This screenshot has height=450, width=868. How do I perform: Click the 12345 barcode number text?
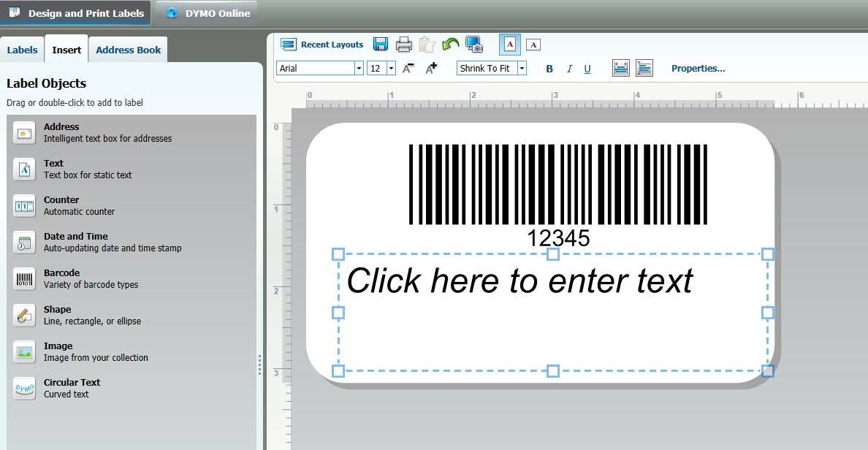pos(558,239)
